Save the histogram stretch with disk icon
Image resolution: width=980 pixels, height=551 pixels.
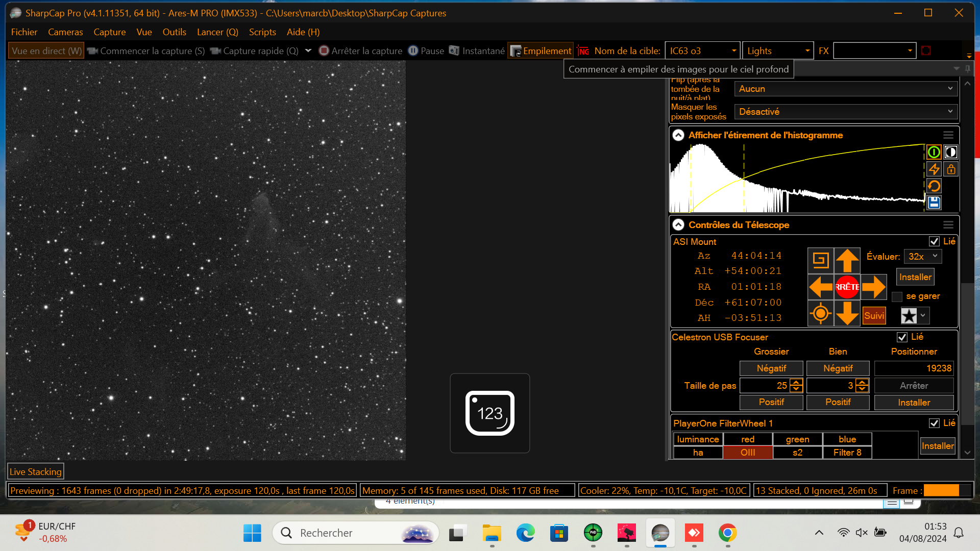click(x=934, y=203)
